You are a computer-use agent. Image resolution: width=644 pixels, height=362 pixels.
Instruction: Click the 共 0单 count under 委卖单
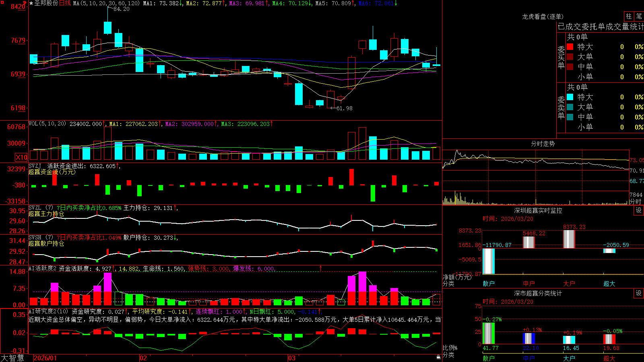(x=577, y=87)
